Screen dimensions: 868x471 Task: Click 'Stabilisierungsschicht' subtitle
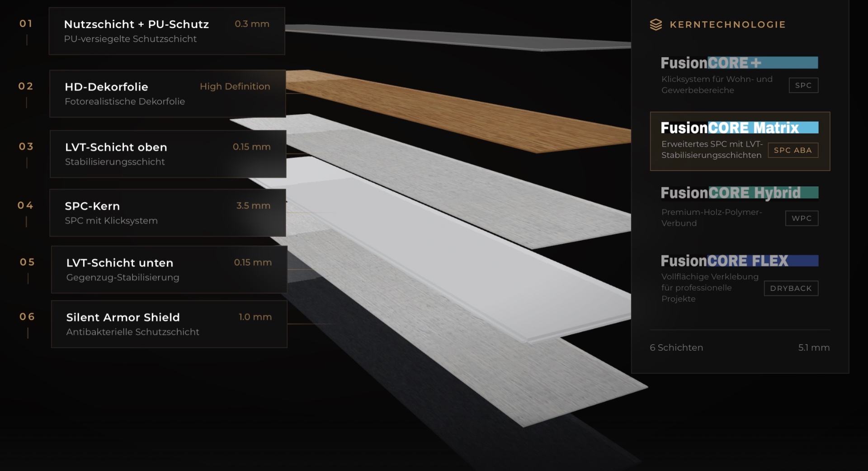(115, 162)
